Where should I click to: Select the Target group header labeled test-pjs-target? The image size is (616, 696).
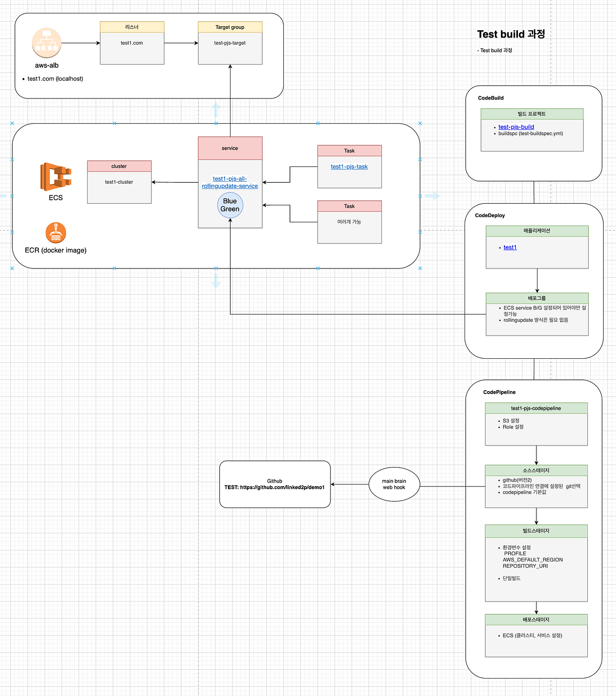(x=230, y=27)
